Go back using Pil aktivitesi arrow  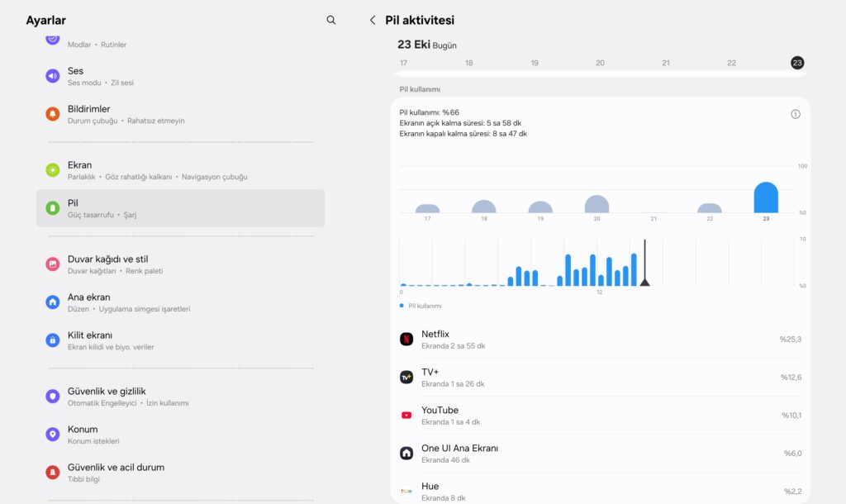click(x=373, y=20)
